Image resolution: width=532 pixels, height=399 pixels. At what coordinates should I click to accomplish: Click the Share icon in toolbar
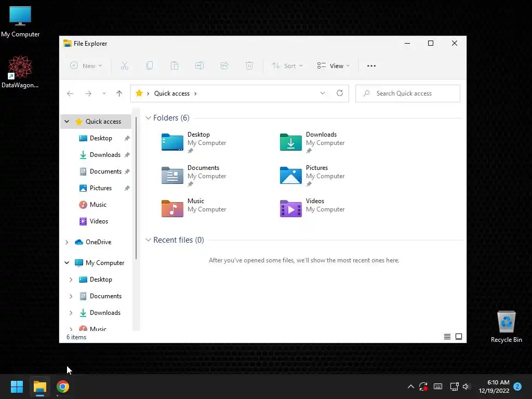[x=224, y=65]
